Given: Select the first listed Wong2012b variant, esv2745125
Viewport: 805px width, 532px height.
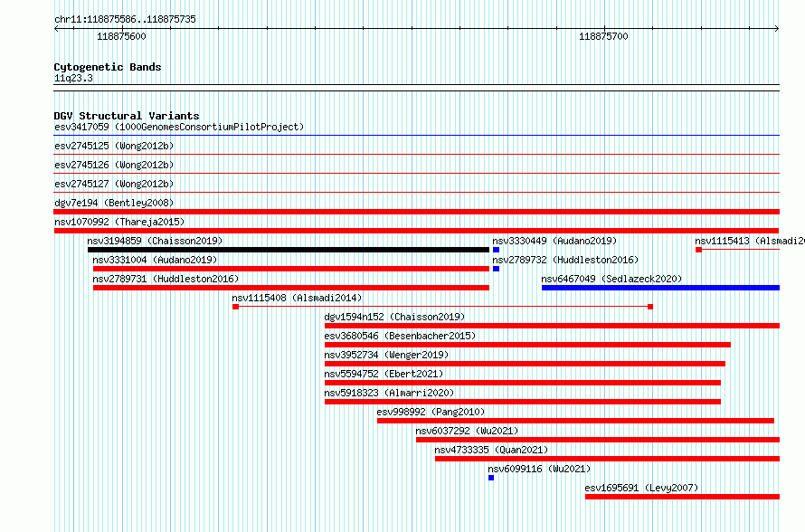Looking at the screenshot, I should (x=114, y=146).
